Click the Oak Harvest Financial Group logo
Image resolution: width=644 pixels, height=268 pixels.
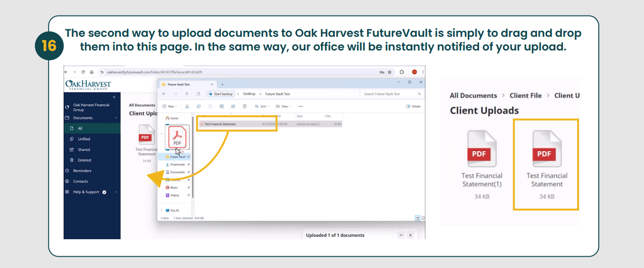(88, 85)
